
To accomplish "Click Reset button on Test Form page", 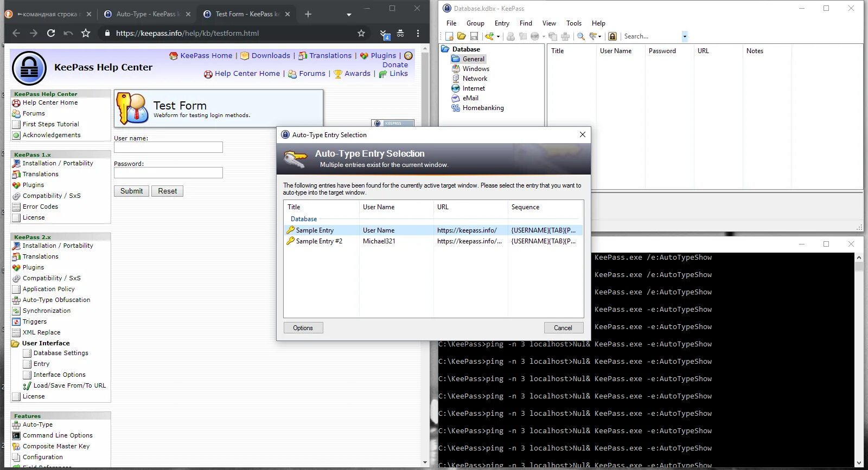I will pos(168,191).
